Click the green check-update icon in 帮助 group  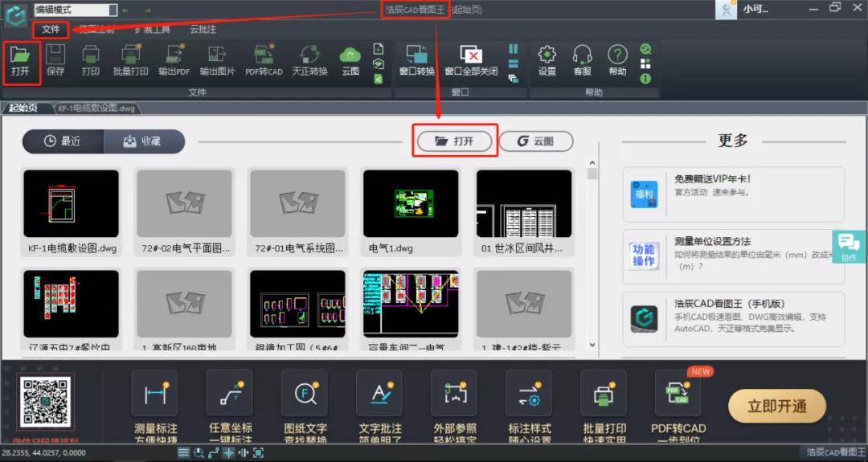tap(645, 49)
